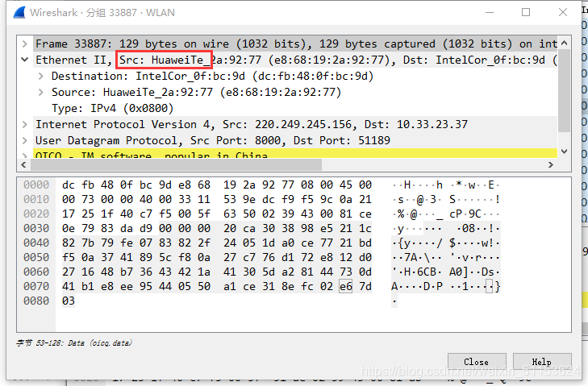Click the vertical scrollbar thumb in tree pane
Image resolution: width=588 pixels, height=386 pixels.
click(564, 91)
